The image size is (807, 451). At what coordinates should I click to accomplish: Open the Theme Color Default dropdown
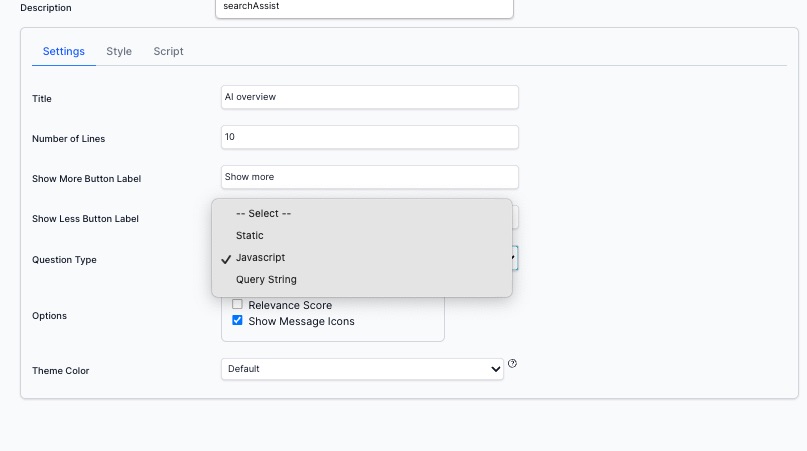pos(361,369)
